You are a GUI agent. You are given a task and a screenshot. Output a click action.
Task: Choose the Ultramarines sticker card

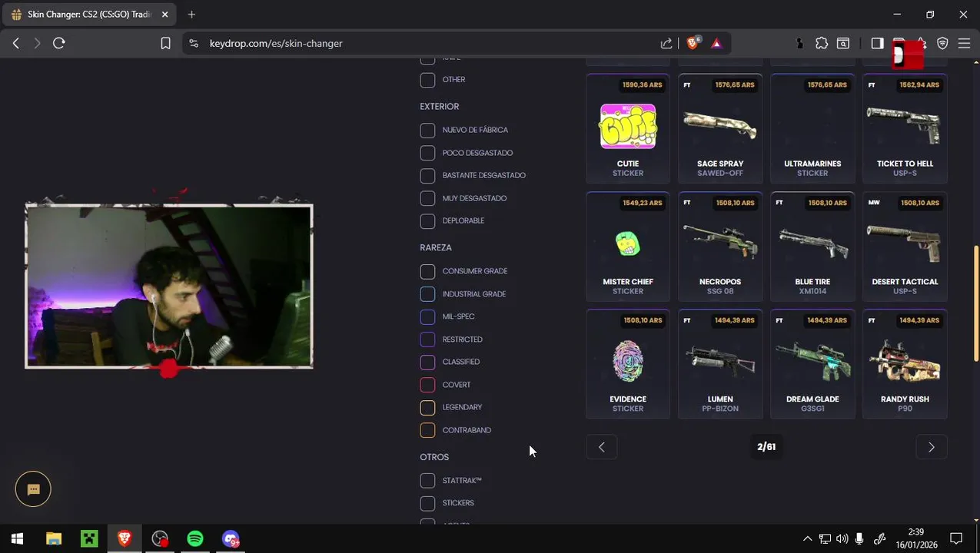pyautogui.click(x=812, y=128)
